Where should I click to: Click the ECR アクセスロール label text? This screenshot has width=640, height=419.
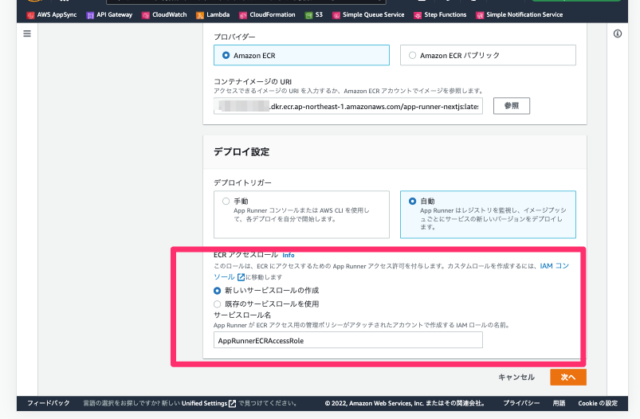pyautogui.click(x=246, y=255)
